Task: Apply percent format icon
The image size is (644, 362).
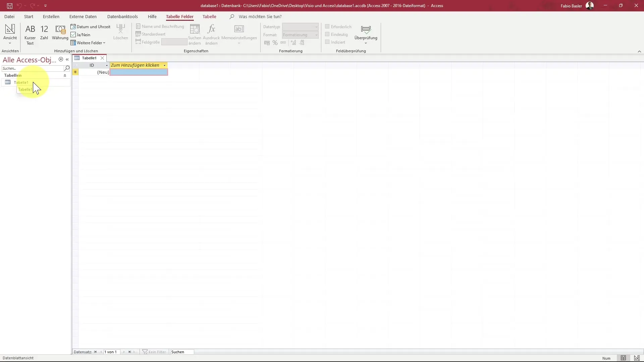Action: click(275, 43)
